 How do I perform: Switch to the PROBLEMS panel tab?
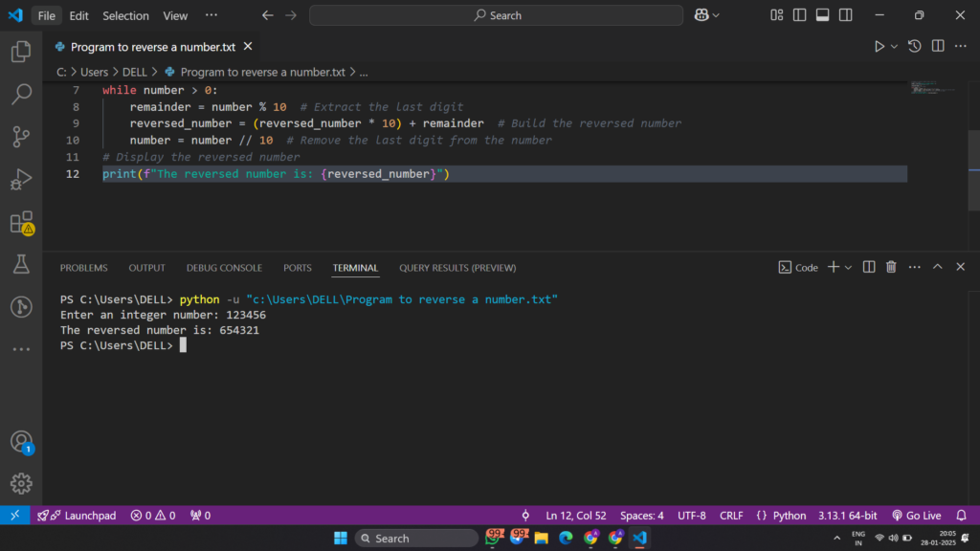pos(84,268)
